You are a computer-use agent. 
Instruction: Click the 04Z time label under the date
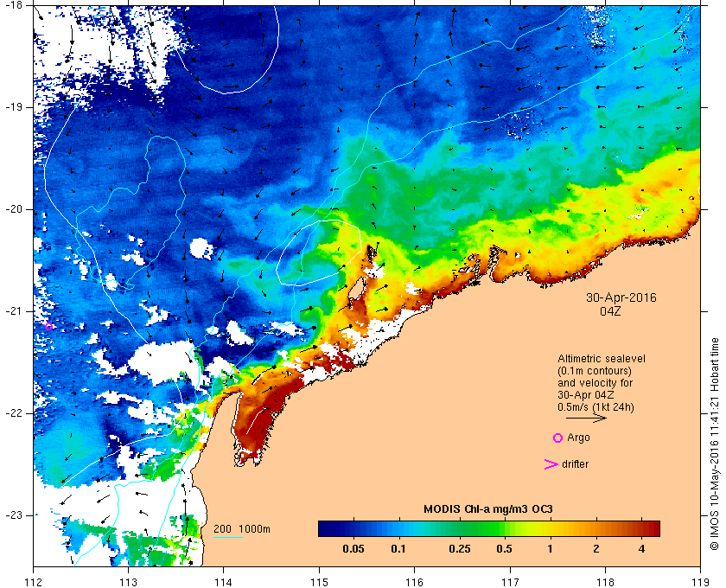coord(610,311)
